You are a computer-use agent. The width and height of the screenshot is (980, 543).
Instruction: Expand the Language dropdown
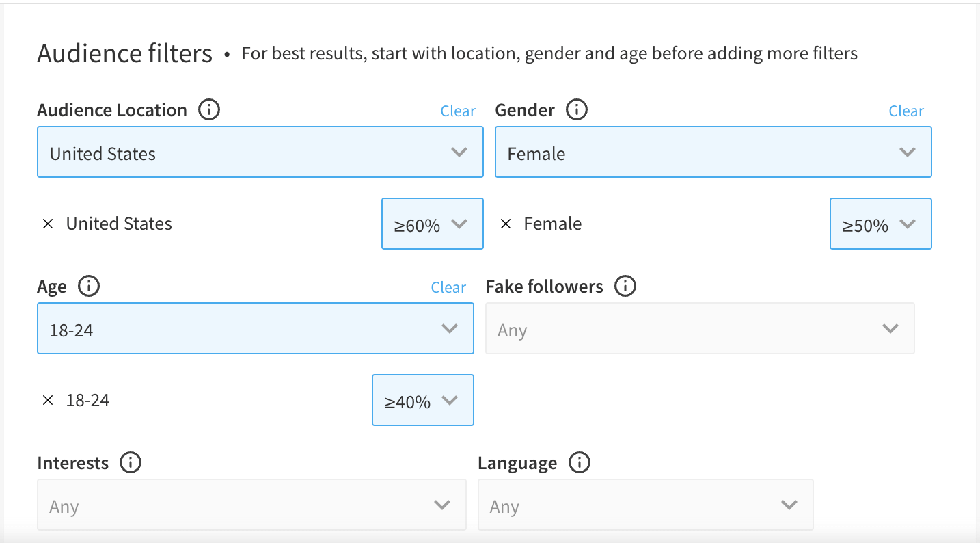pos(645,505)
